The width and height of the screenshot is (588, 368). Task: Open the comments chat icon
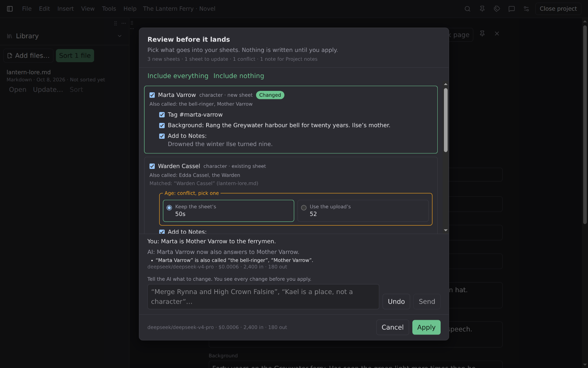[512, 9]
